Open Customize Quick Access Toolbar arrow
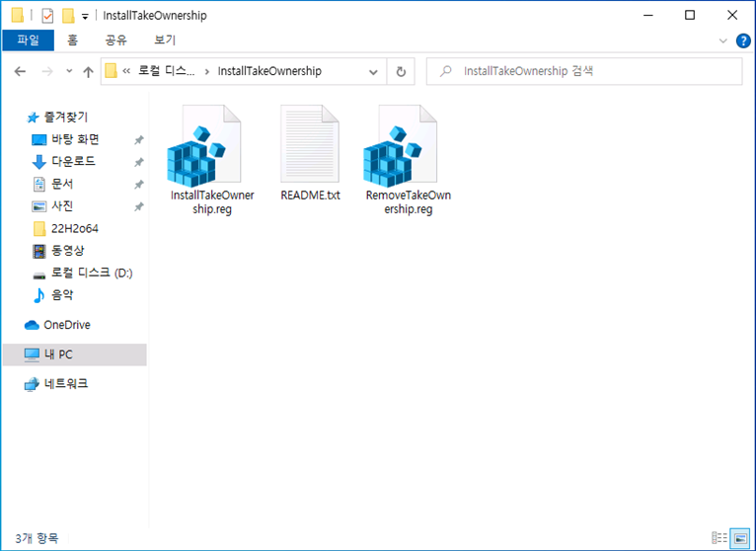The width and height of the screenshot is (756, 551). pos(85,17)
